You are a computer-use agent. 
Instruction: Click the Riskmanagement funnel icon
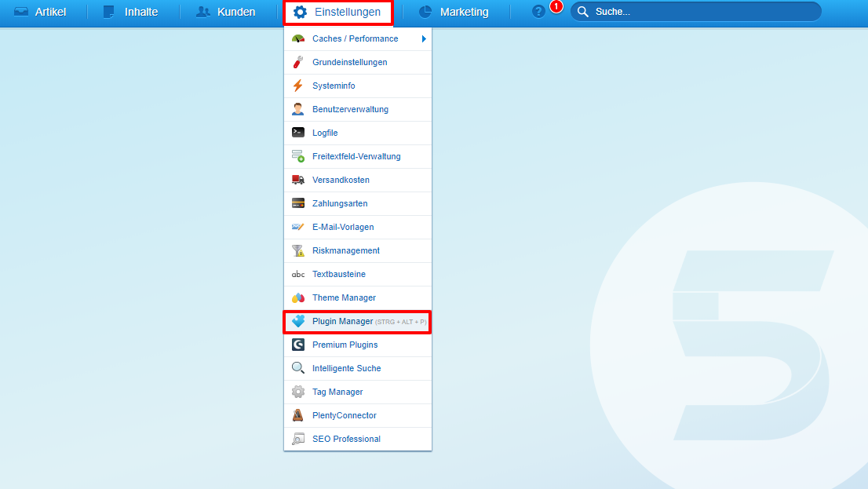[x=297, y=250]
